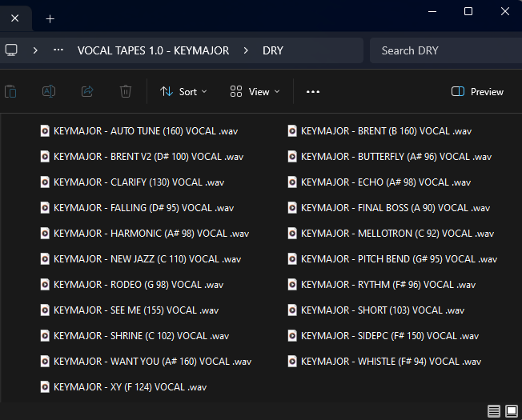Viewport: 522px width, 420px height.
Task: Select FALLING (D# 95) VOCAL .wav file
Action: [x=137, y=208]
